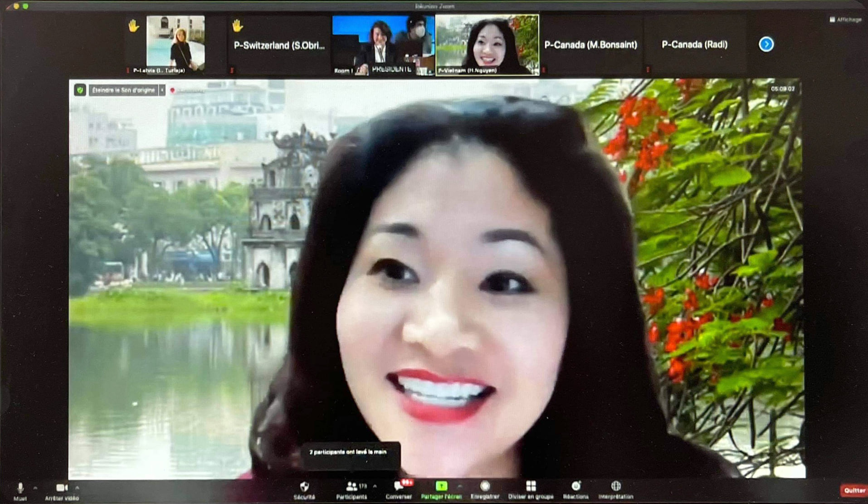The width and height of the screenshot is (868, 504).
Task: Click the Interprétation globe icon
Action: point(615,487)
